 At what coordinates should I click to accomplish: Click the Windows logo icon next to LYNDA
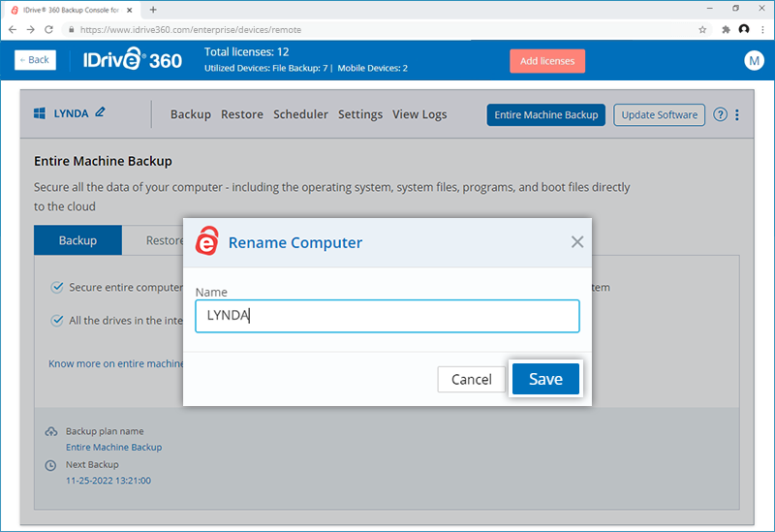(40, 113)
